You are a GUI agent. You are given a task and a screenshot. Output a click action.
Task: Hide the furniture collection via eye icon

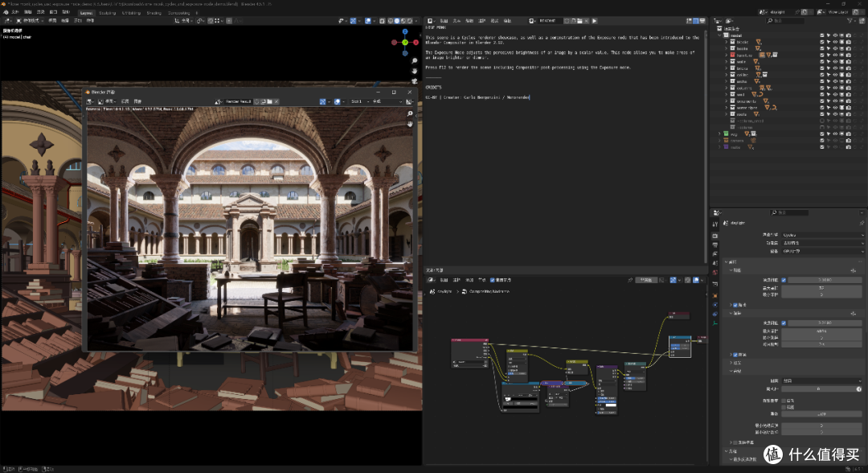tap(835, 56)
